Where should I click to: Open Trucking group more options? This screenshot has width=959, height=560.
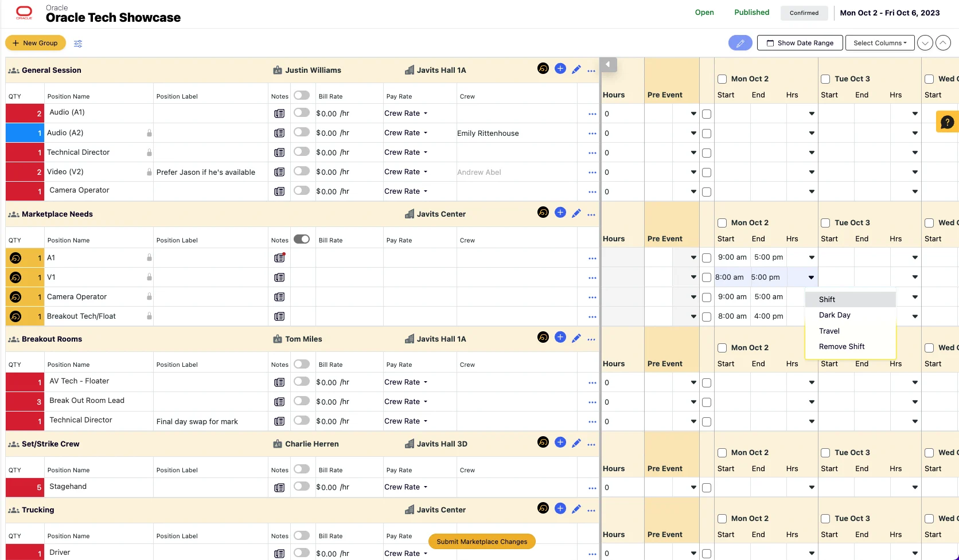coord(591,511)
